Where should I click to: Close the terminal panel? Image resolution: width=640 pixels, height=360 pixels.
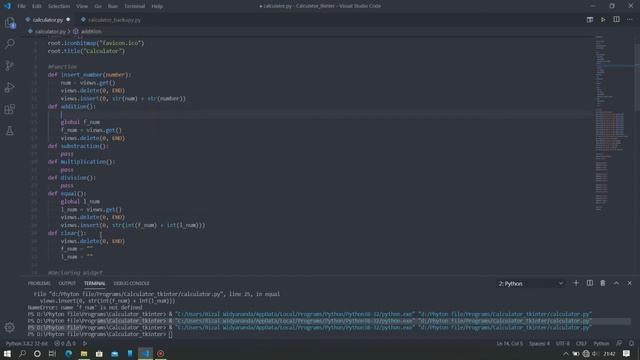(x=629, y=283)
